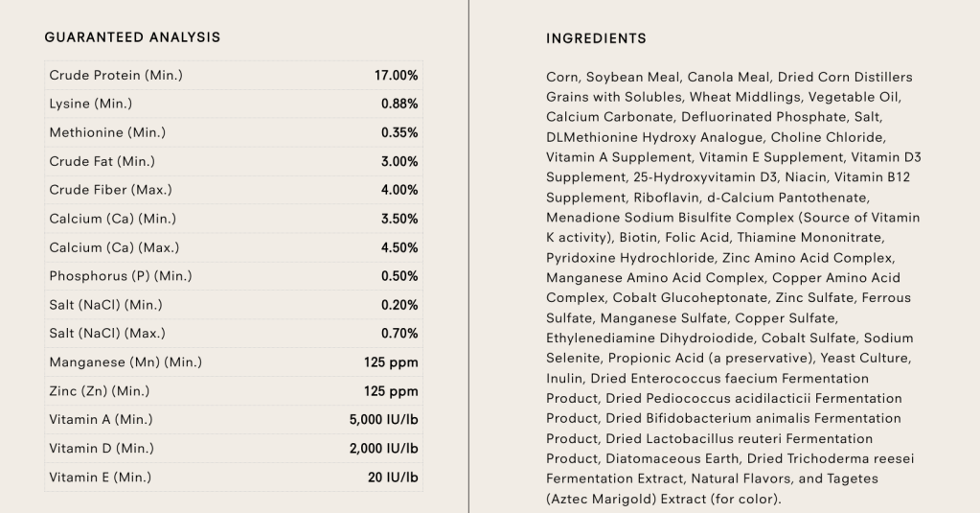Click the 4.50% Calcium max value

pos(399,247)
